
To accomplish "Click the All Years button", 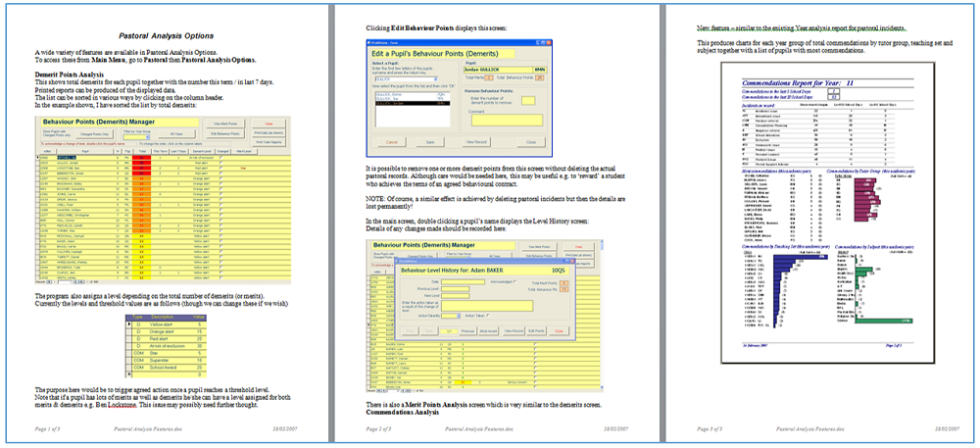I will click(176, 133).
